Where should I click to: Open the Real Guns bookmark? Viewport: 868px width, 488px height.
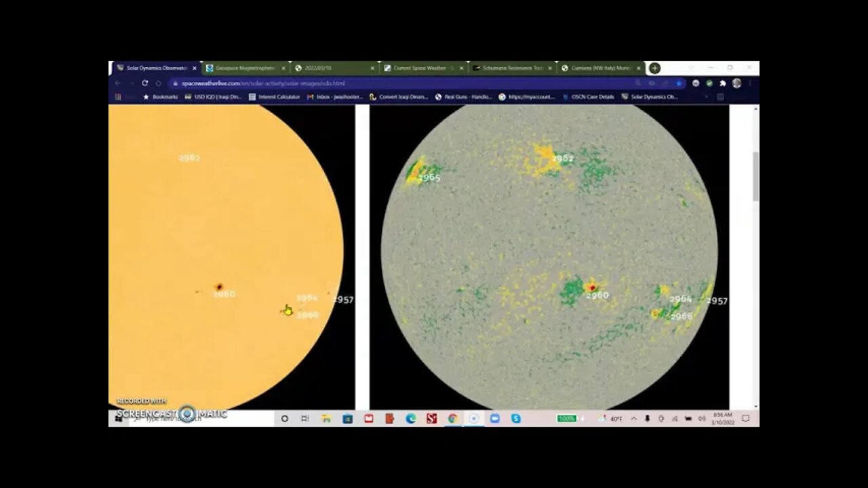coord(463,97)
